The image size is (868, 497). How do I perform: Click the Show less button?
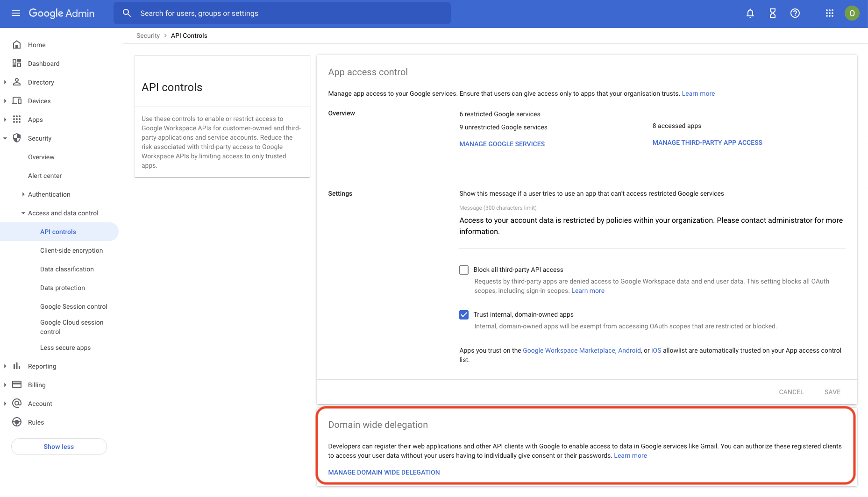(59, 447)
